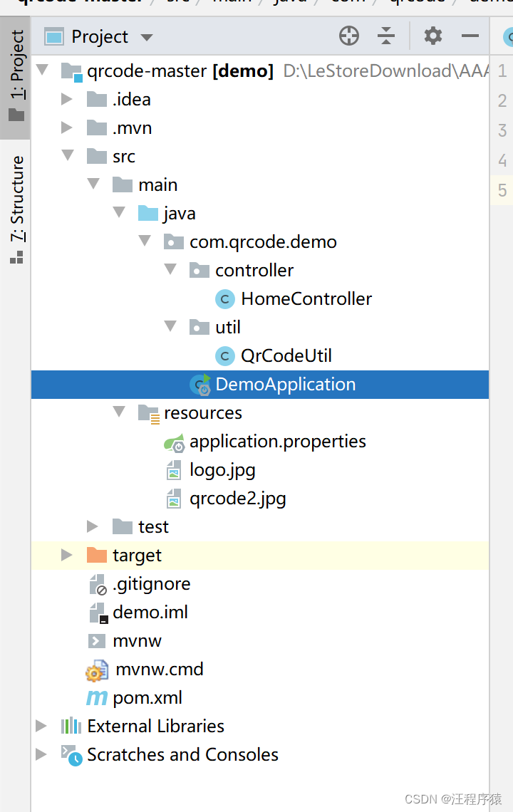Click the Scratches and Consoles clock icon
Viewport: 513px width, 812px height.
coord(71,756)
